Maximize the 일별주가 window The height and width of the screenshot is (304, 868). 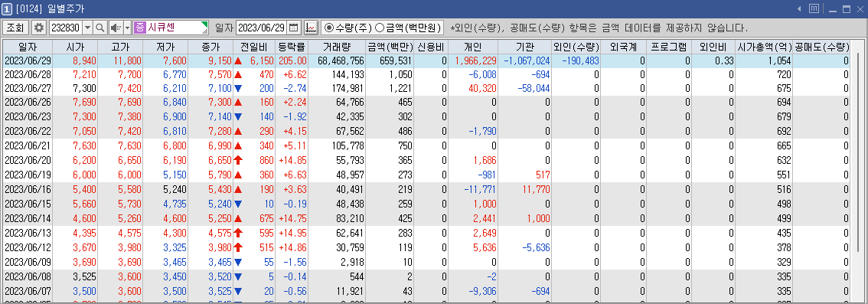[x=846, y=9]
